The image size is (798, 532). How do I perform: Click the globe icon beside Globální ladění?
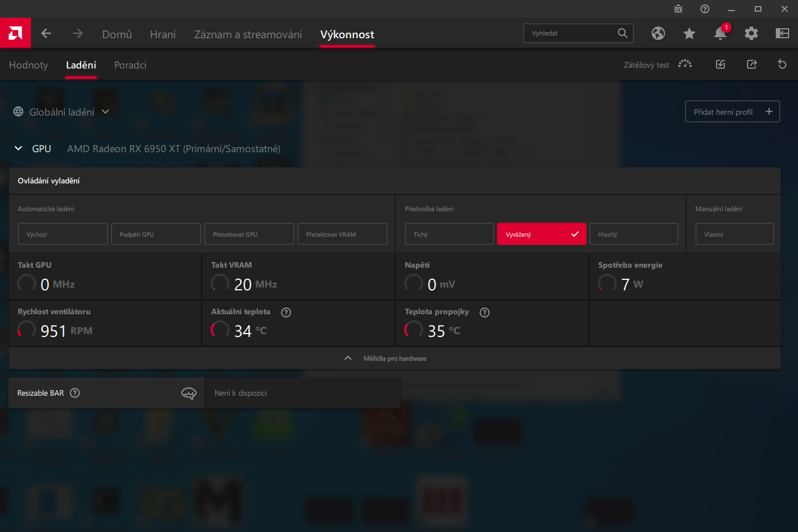pos(18,111)
